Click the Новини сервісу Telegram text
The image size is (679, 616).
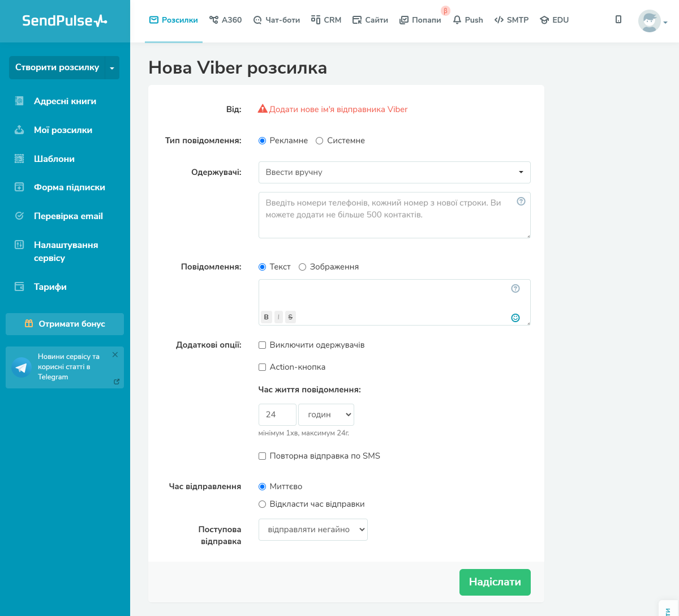(x=68, y=366)
